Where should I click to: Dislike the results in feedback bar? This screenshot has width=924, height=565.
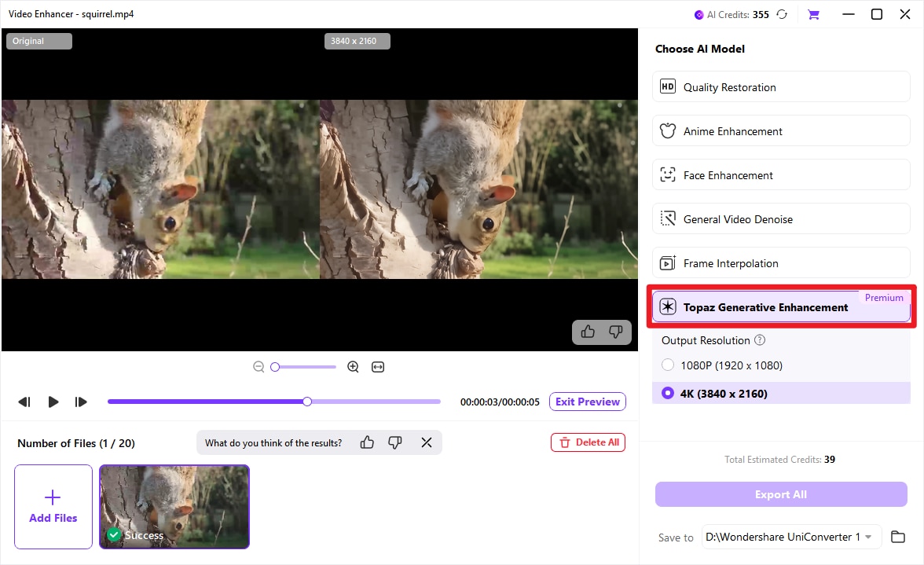(x=394, y=442)
